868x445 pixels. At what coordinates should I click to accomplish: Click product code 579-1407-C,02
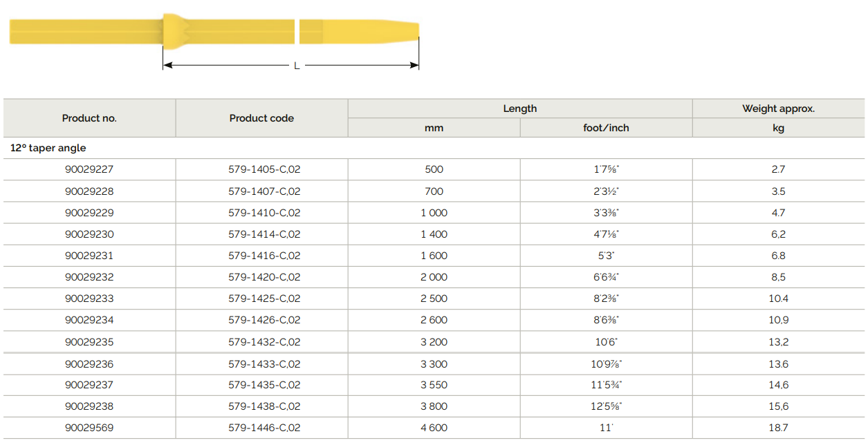click(264, 191)
